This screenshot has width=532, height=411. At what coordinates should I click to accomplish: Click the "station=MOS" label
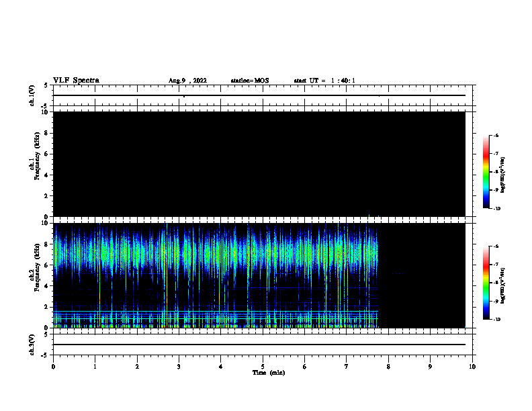(x=250, y=81)
